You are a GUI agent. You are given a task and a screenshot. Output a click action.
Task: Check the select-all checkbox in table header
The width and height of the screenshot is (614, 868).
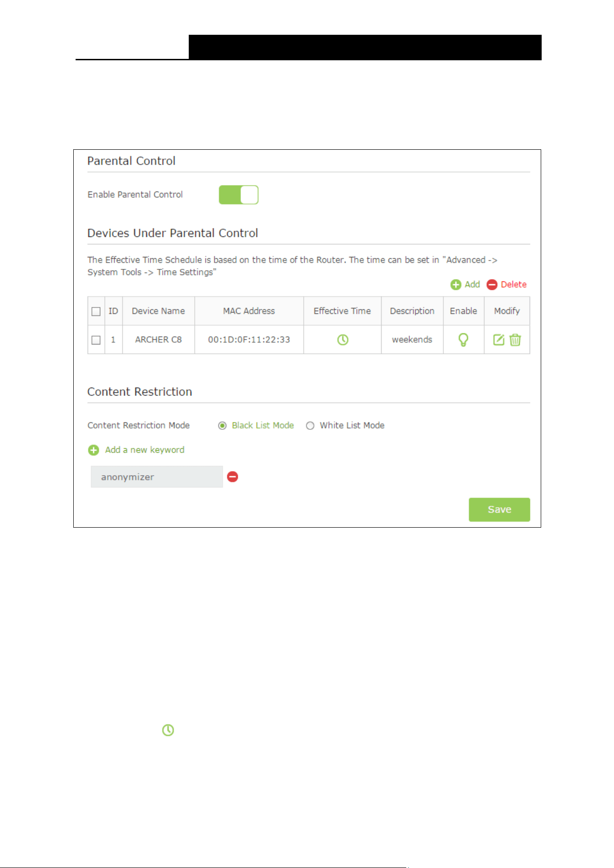point(96,312)
